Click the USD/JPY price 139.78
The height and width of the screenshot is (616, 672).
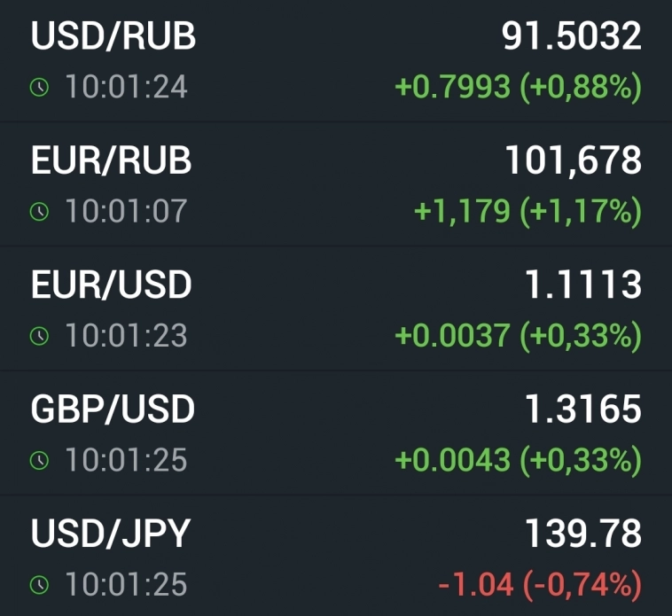pos(582,534)
